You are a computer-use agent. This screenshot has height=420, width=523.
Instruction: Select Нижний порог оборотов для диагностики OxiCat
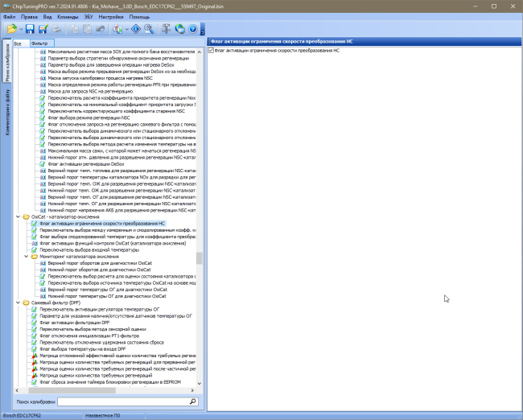(x=100, y=270)
